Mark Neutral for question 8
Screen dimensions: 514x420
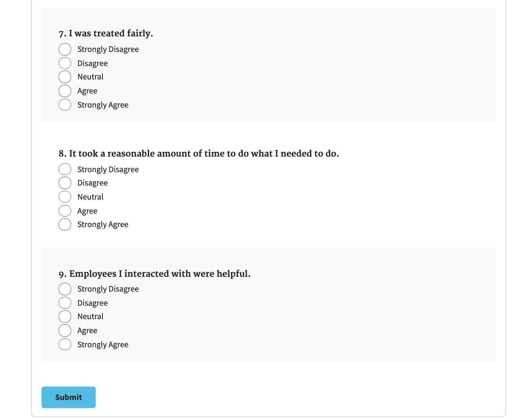(65, 197)
